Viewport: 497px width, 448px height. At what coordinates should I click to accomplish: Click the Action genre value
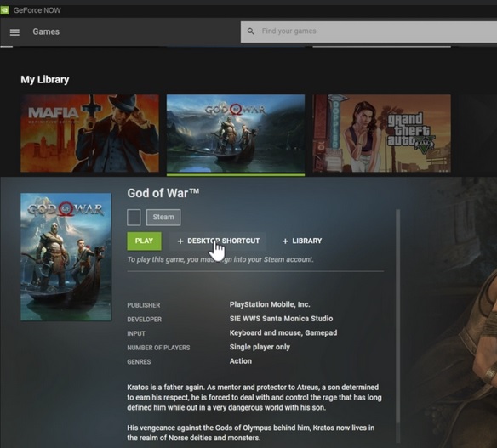tap(241, 361)
